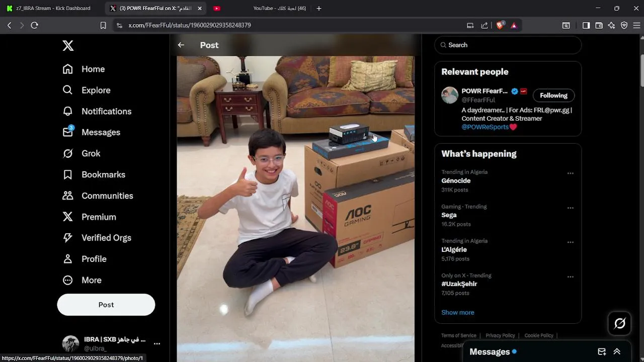Click the POWR FFearFFul profile avatar
The width and height of the screenshot is (644, 362).
[450, 95]
